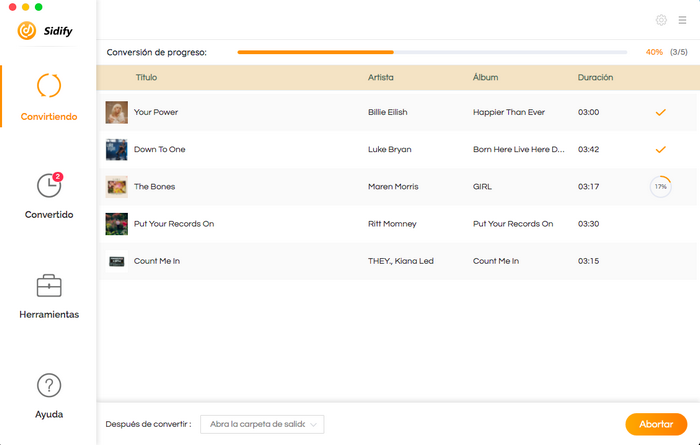Click the Artista column header
700x445 pixels.
381,77
